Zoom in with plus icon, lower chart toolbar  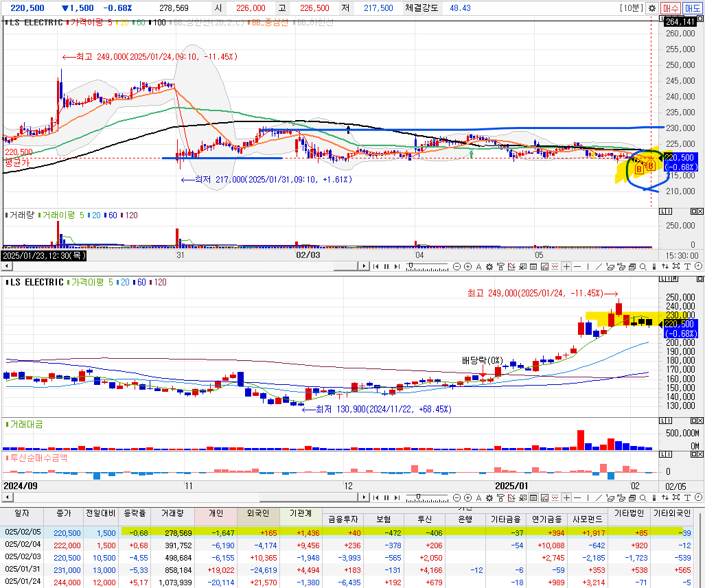pyautogui.click(x=467, y=497)
